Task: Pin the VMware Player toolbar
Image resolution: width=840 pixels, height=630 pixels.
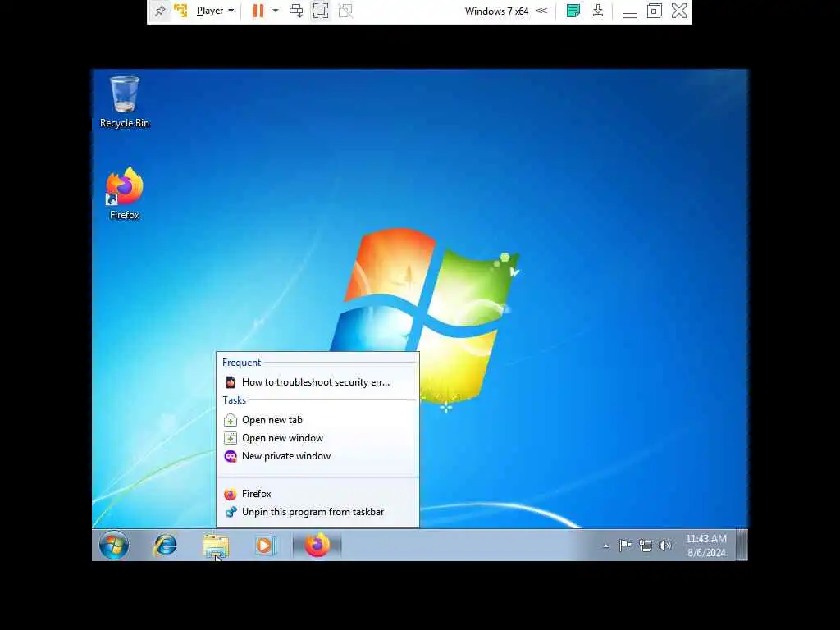Action: [160, 11]
